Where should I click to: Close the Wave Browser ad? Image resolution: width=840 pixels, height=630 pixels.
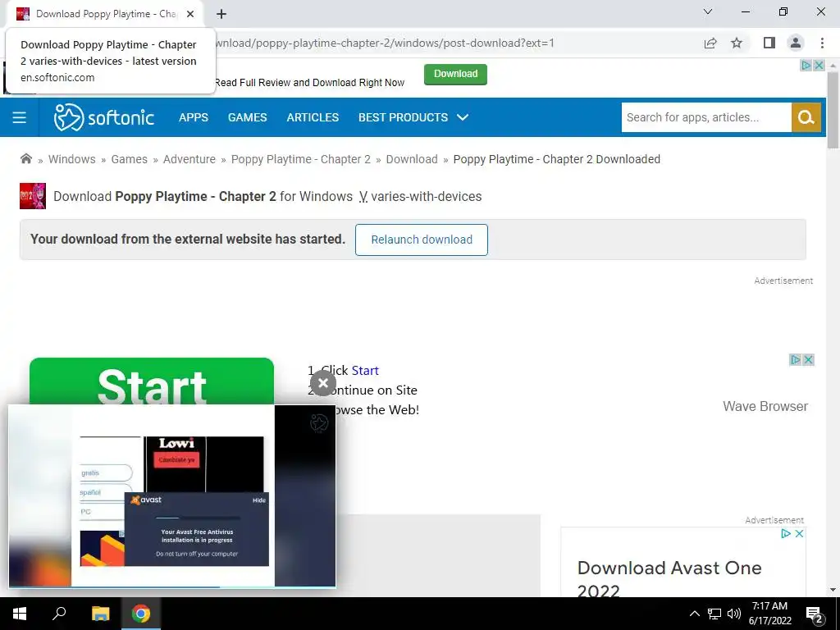pyautogui.click(x=808, y=359)
